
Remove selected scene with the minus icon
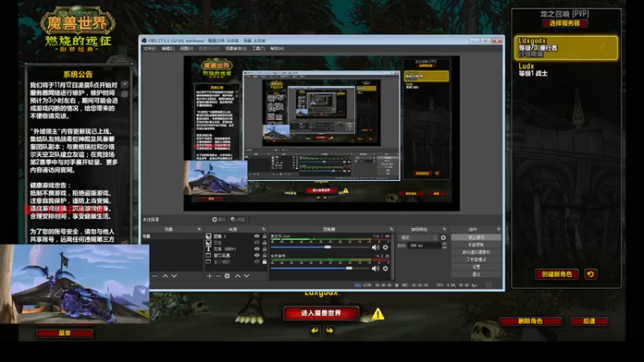pos(155,276)
